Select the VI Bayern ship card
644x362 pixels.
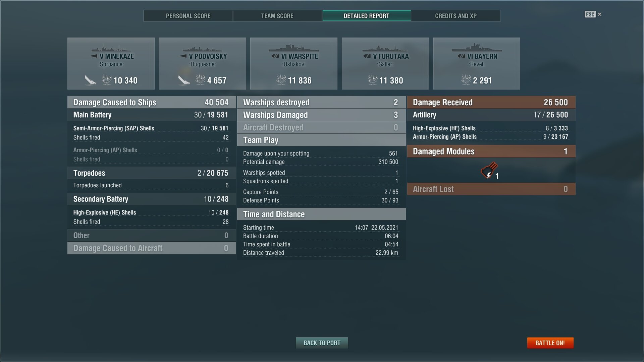(x=476, y=63)
